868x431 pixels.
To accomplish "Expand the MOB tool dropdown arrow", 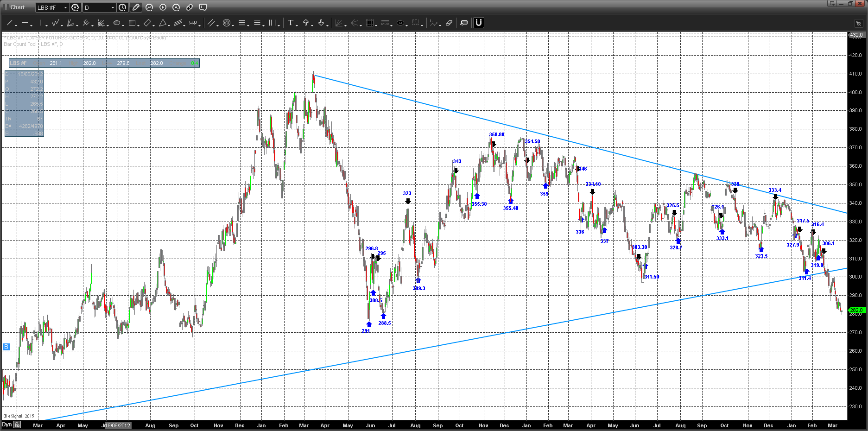I will click(x=392, y=25).
